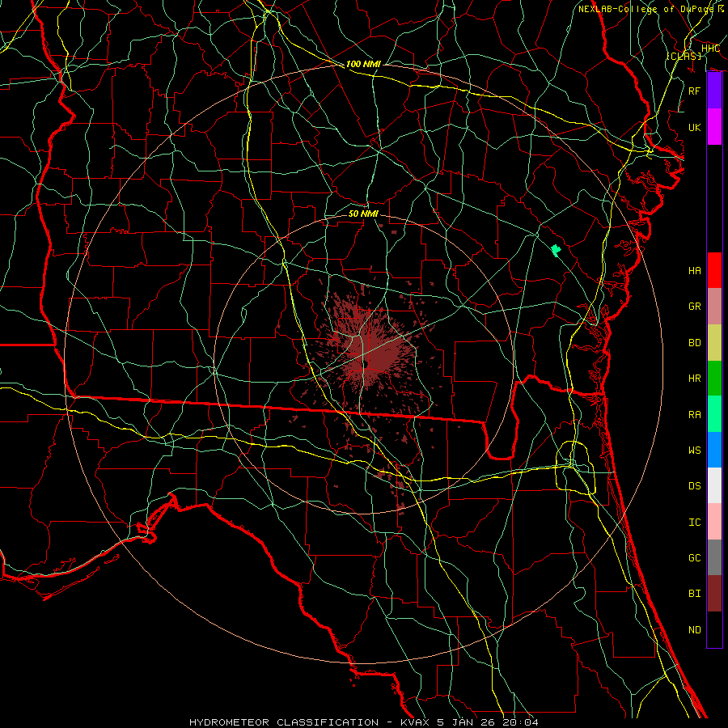Click the radar site center of brown echoes
Viewport: 728px width, 728px height.
tap(366, 365)
